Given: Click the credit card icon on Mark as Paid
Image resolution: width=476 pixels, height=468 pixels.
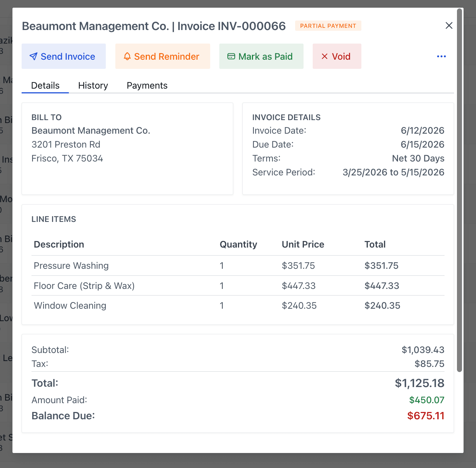Looking at the screenshot, I should (x=231, y=56).
